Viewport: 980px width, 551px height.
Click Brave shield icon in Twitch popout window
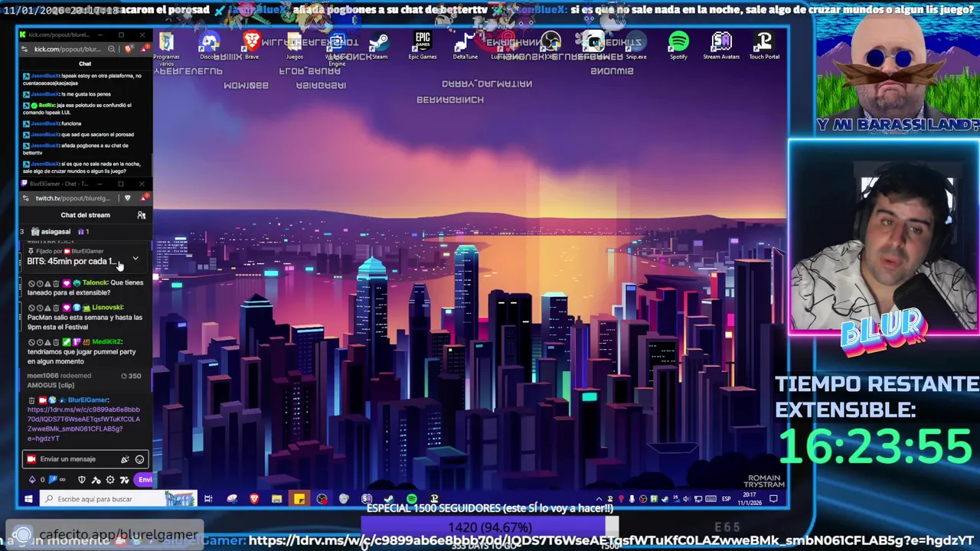(x=127, y=198)
